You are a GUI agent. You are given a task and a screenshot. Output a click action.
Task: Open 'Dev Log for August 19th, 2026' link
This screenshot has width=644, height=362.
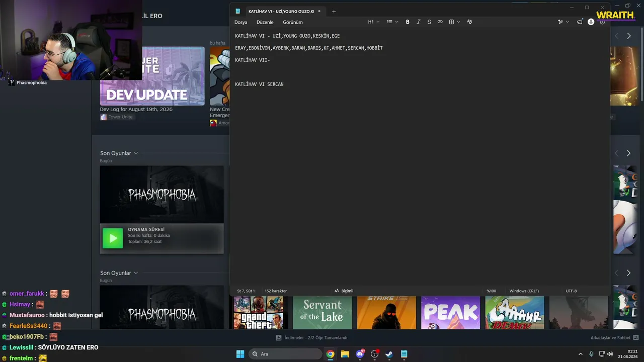coord(136,109)
